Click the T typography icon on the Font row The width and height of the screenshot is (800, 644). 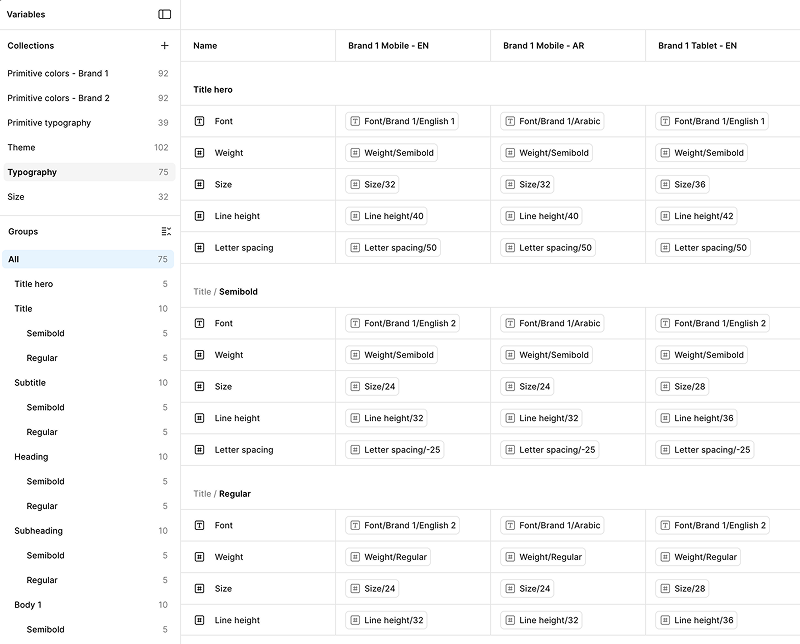pyautogui.click(x=200, y=120)
